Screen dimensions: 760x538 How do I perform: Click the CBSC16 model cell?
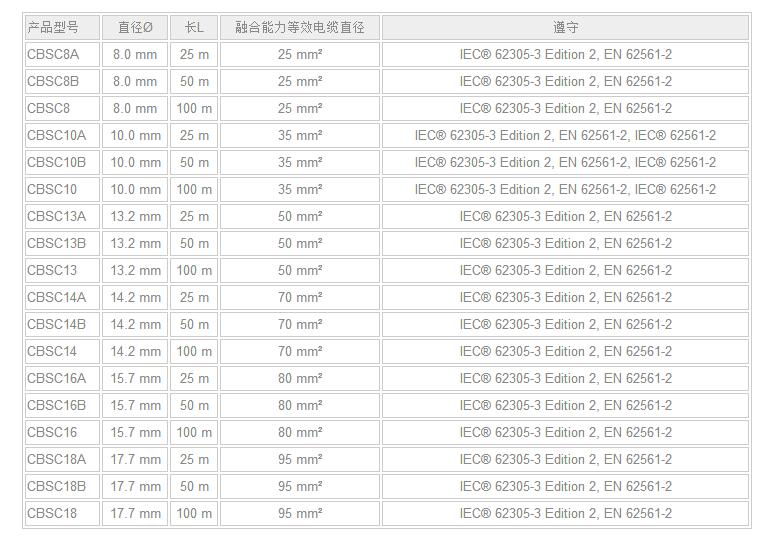52,432
